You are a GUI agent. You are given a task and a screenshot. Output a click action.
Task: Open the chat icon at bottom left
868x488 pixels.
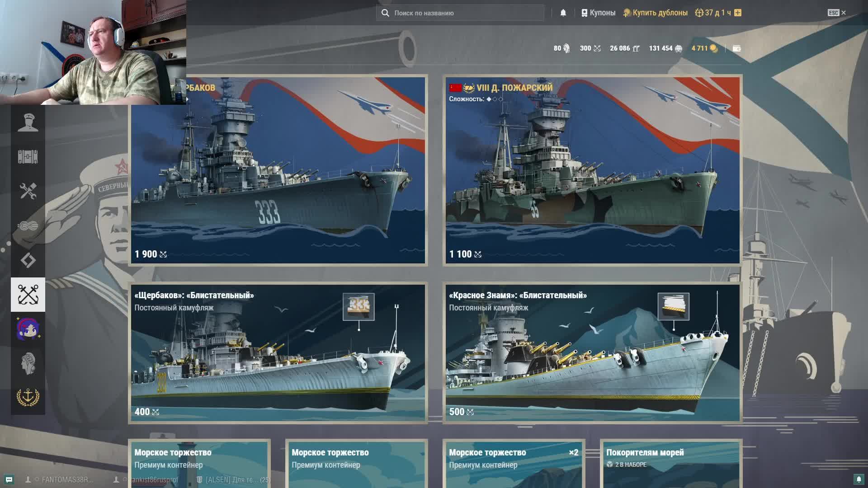[x=9, y=479]
